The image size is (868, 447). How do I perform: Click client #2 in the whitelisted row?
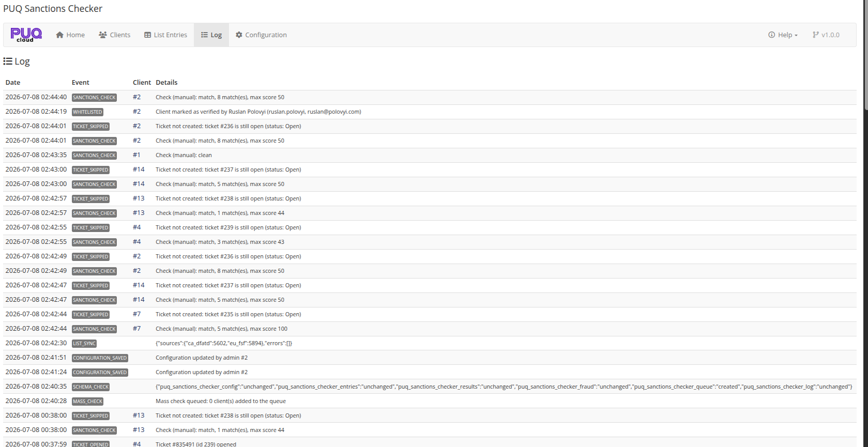pos(136,112)
